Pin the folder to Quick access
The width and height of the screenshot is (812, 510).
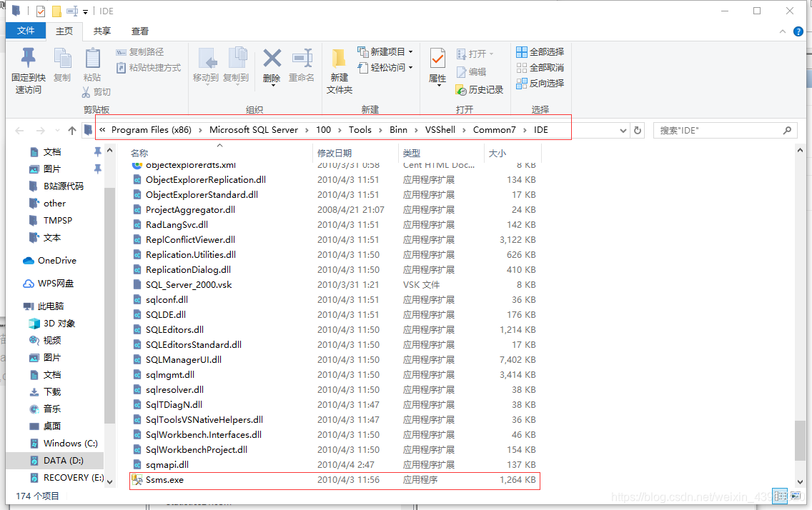tap(29, 71)
